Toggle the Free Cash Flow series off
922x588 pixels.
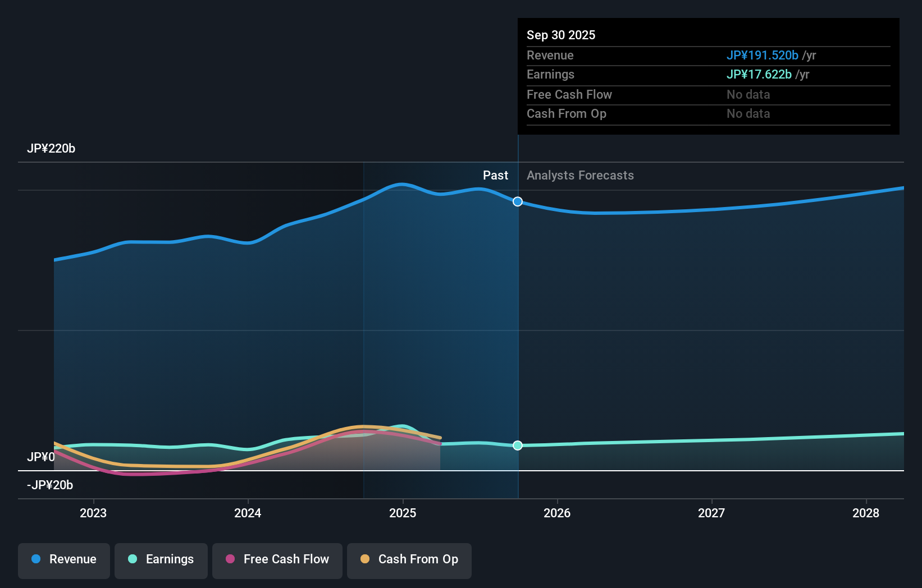click(x=277, y=559)
